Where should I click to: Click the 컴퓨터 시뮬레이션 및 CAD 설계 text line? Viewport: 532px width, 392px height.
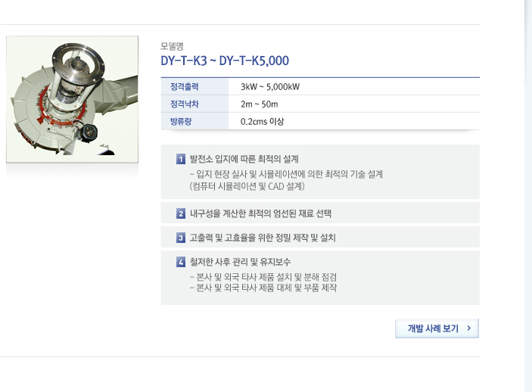coord(247,186)
